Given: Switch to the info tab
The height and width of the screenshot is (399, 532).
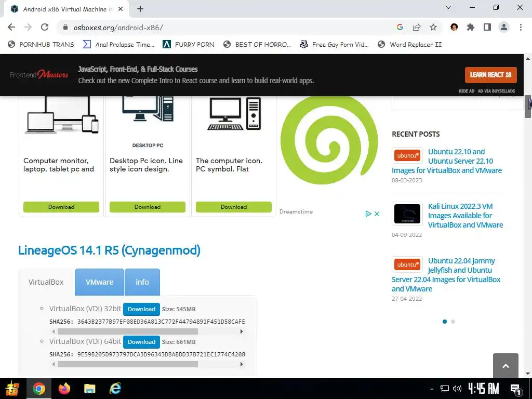Looking at the screenshot, I should [x=142, y=282].
